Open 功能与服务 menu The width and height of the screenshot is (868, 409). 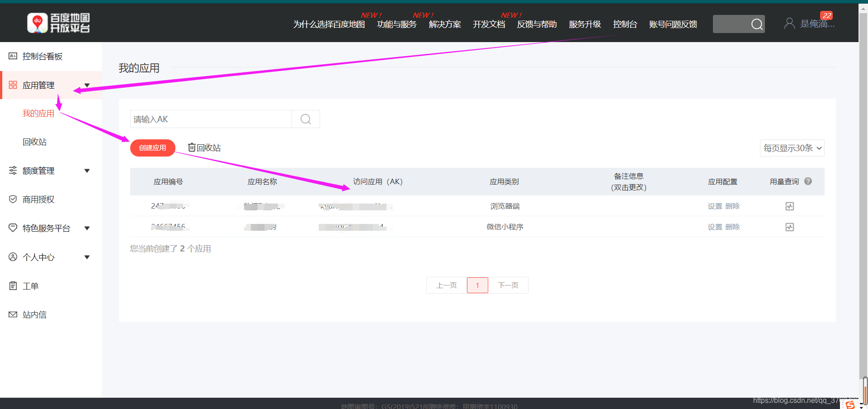tap(396, 24)
